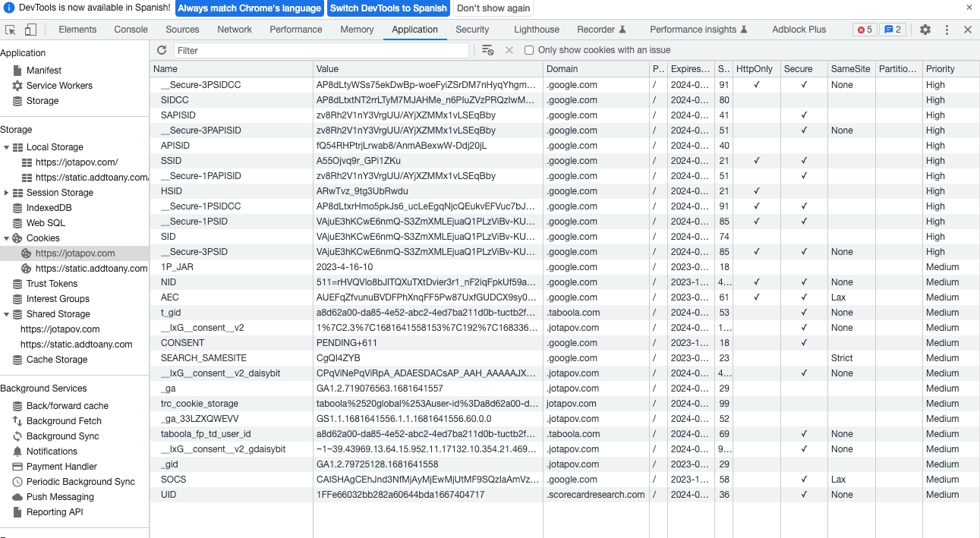The height and width of the screenshot is (538, 980).
Task: Sort cookies by the Priority column header
Action: (951, 69)
